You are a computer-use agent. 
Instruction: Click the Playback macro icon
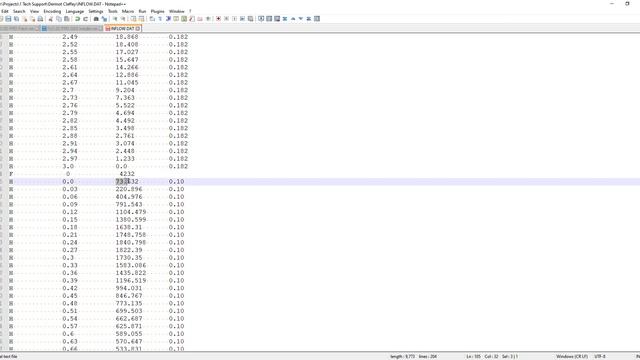[x=234, y=19]
